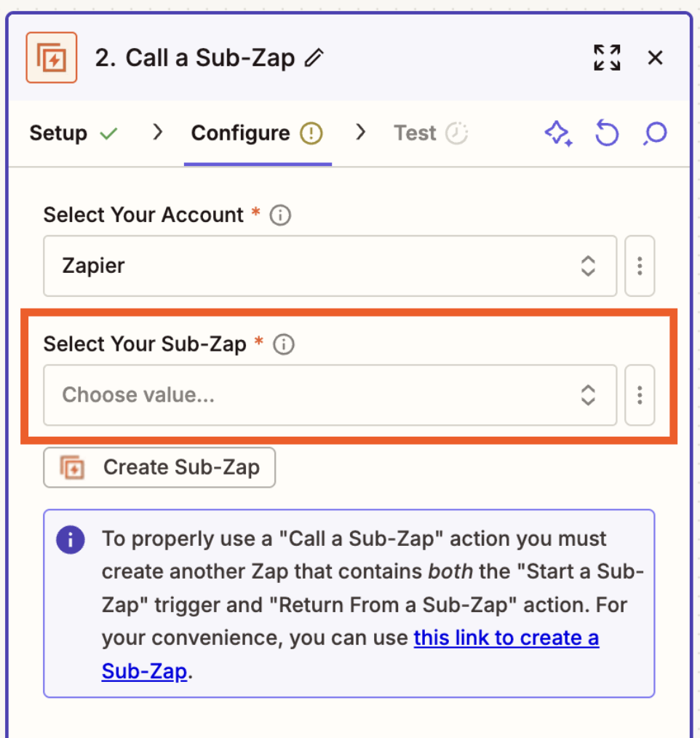This screenshot has height=738, width=700.
Task: Go to the Test tab
Action: click(x=415, y=133)
